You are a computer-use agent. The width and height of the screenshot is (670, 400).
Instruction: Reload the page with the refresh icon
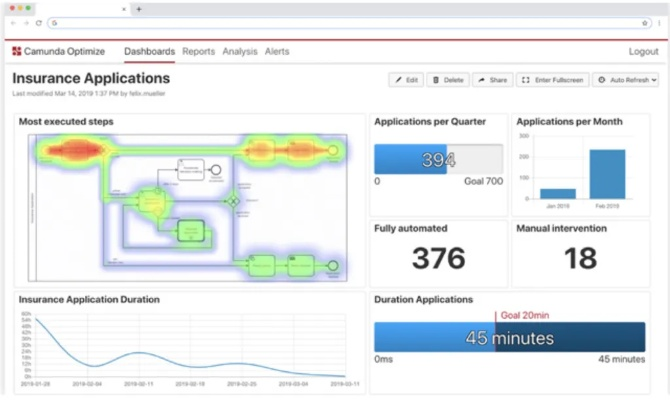click(38, 22)
